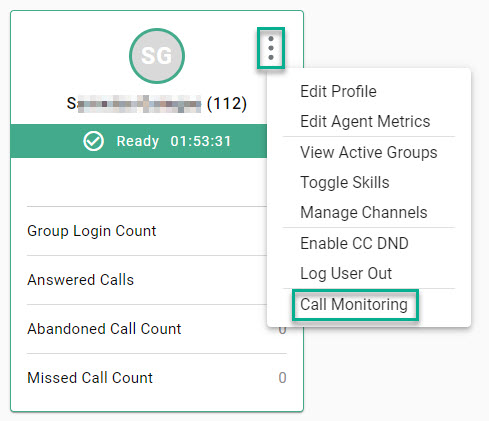Viewport: 489px width, 421px height.
Task: Click the agent name with extension (112)
Action: click(157, 104)
